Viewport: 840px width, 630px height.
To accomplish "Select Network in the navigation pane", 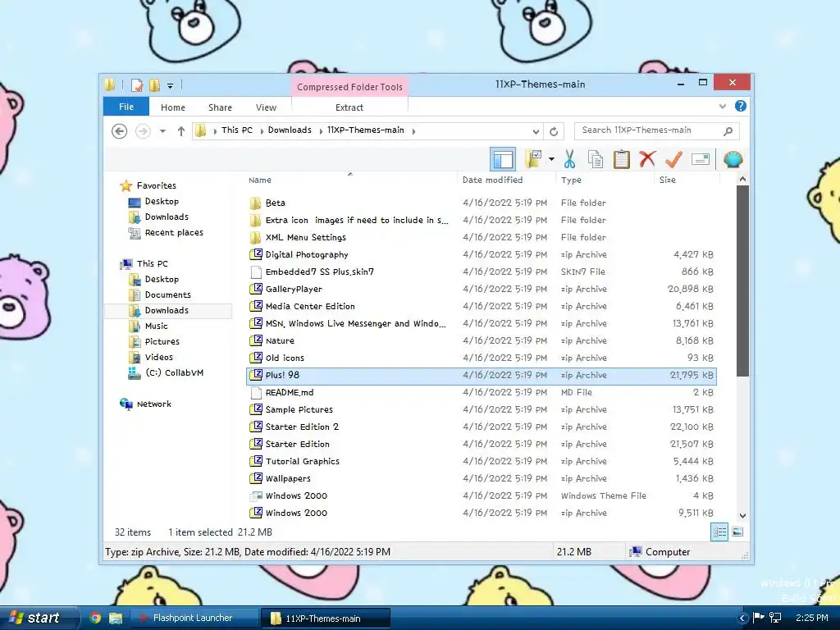I will pyautogui.click(x=153, y=404).
